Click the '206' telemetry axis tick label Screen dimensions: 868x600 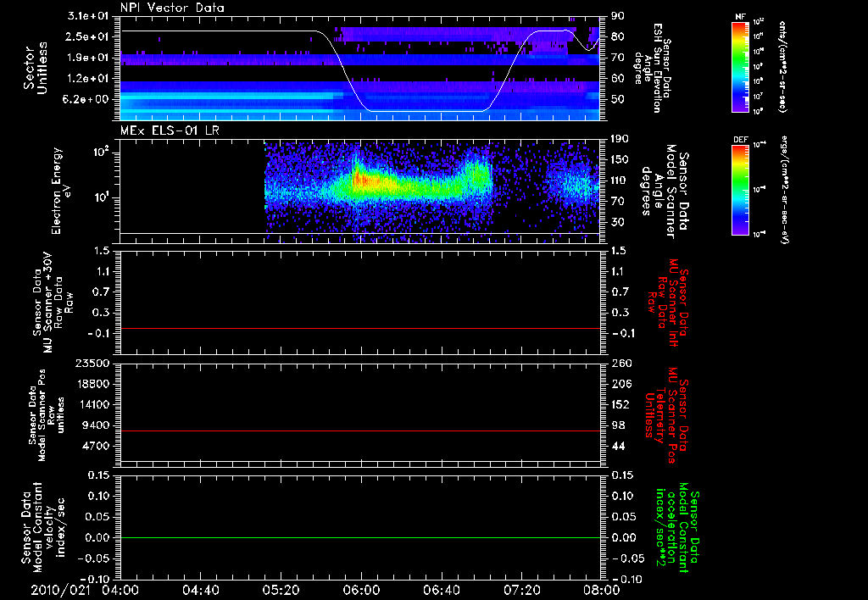[x=621, y=384]
